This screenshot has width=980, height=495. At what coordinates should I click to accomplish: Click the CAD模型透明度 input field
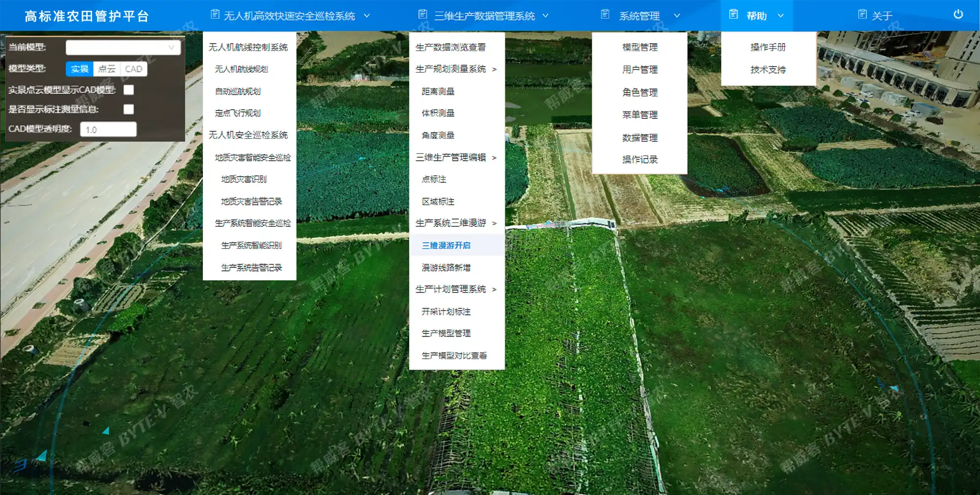(x=108, y=129)
